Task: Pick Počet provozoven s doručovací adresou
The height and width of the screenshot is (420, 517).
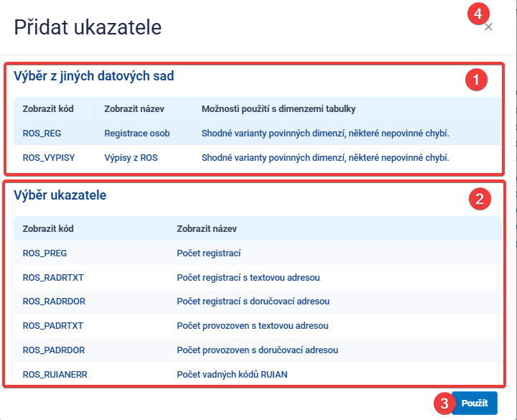Action: pos(258,350)
